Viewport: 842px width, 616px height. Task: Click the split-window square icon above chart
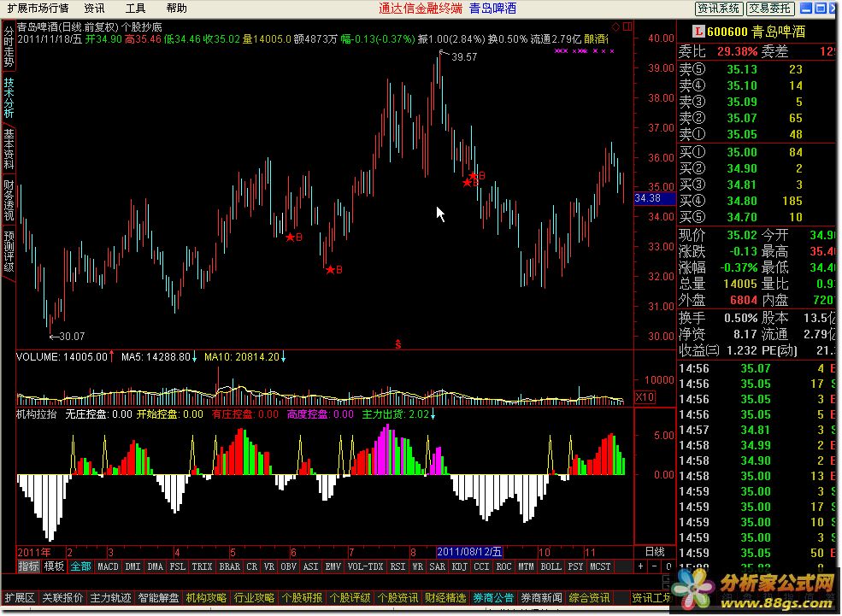(627, 26)
